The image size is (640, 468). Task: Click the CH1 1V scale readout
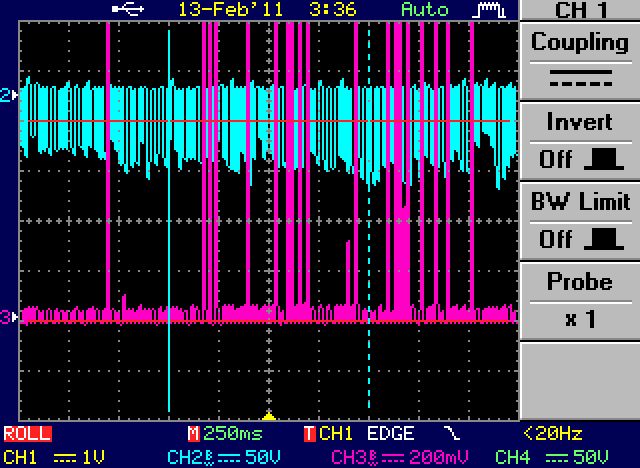[54, 457]
